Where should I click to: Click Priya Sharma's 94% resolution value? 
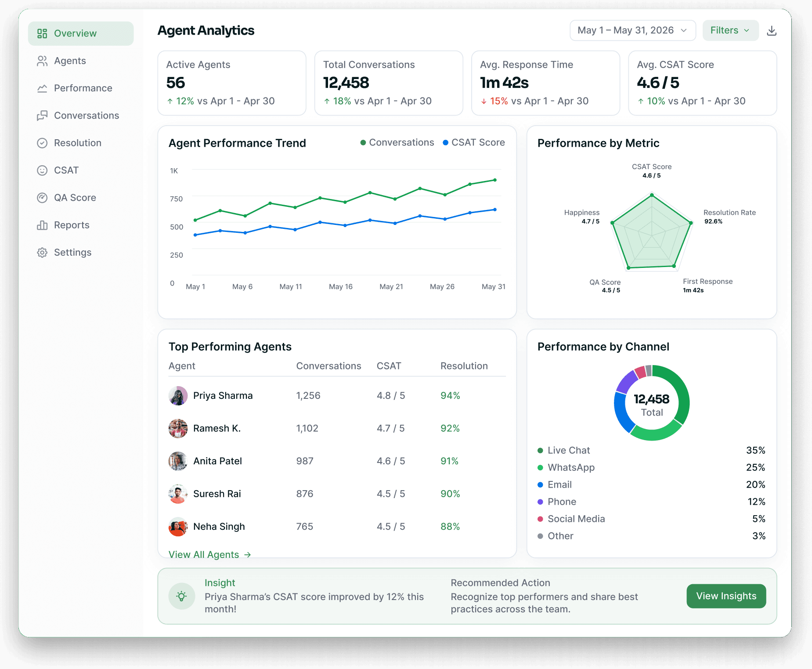coord(450,396)
